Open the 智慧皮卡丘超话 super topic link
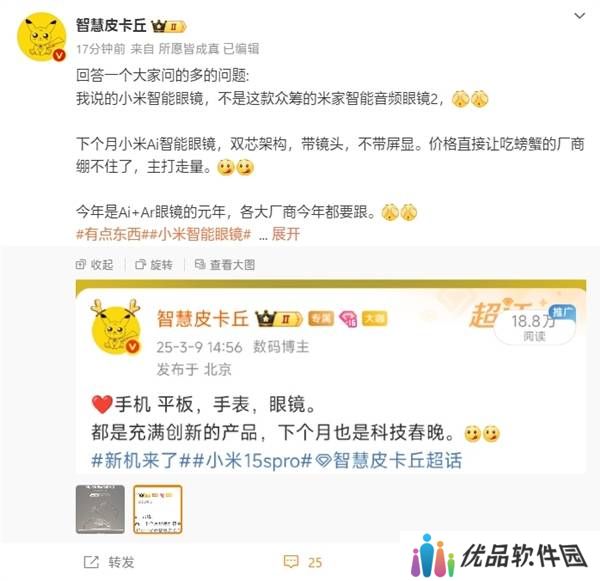Screen dimensions: 600x581 coord(390,460)
